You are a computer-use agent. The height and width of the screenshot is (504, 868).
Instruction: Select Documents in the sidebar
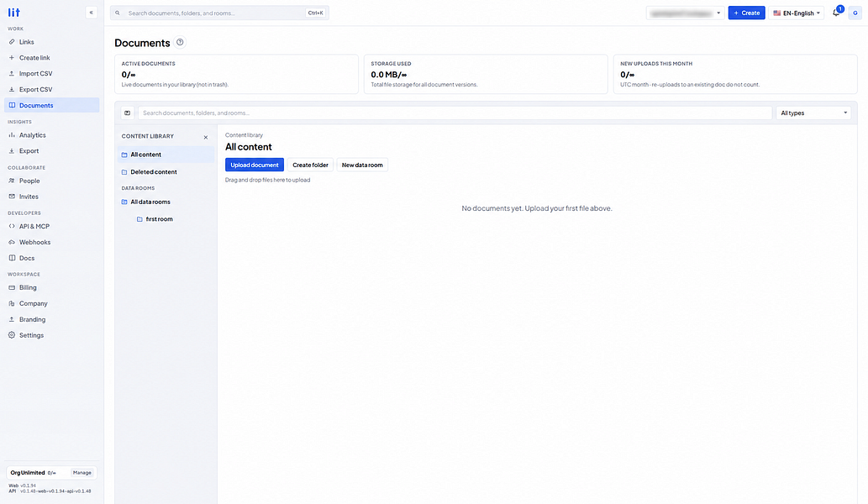[x=52, y=105]
